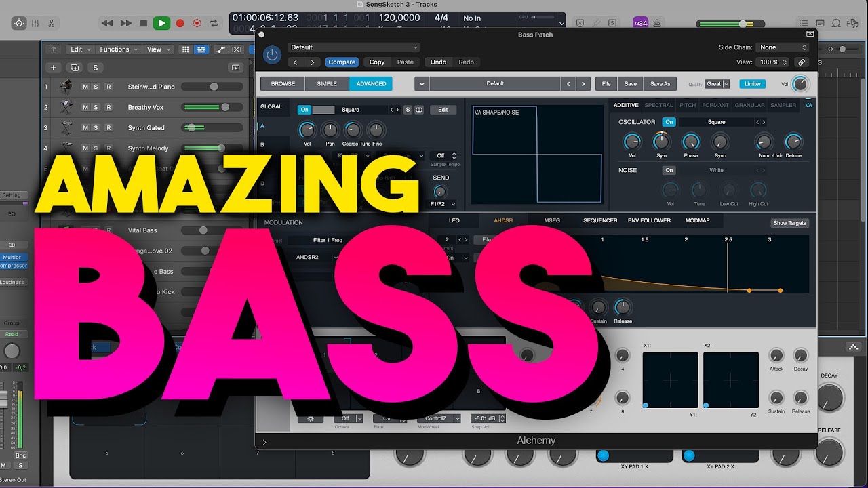Click the Rewind transport button
This screenshot has height=488, width=868.
pyautogui.click(x=107, y=23)
